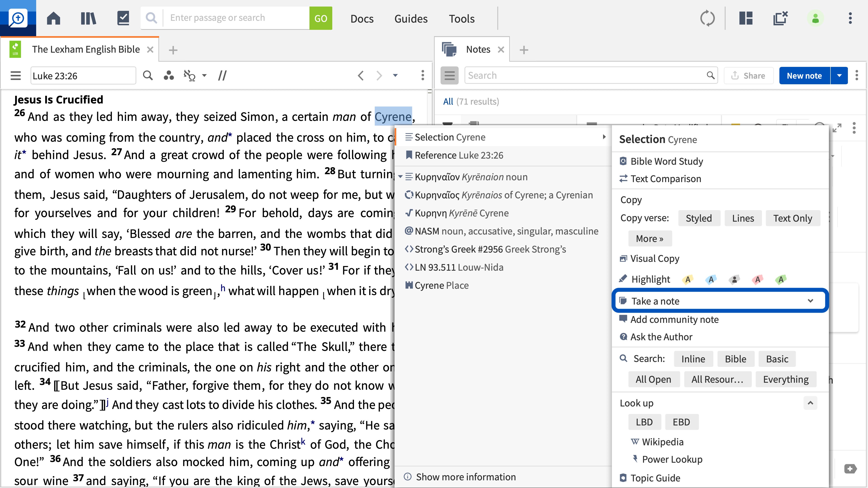Screen dimensions: 868x488
Task: Select Reference Luke 23:26 menu entry
Action: click(x=503, y=155)
